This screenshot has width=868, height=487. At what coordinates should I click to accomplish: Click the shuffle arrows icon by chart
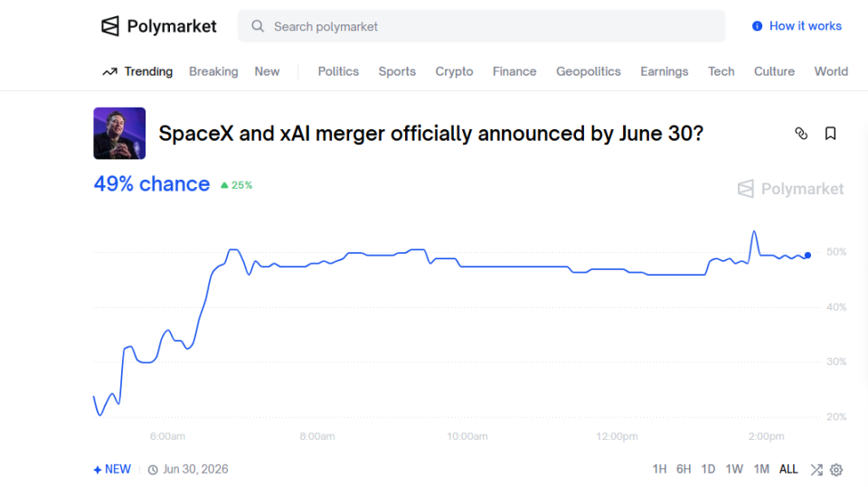(816, 470)
